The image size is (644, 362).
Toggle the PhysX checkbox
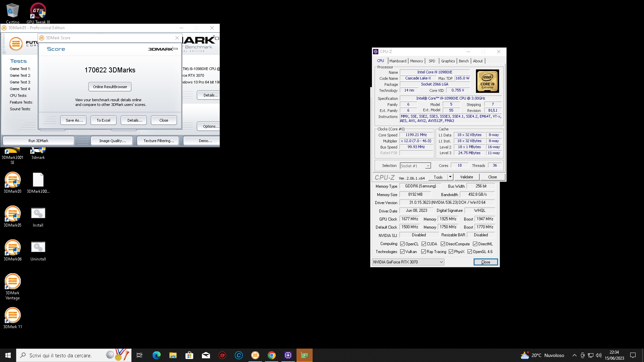(451, 252)
